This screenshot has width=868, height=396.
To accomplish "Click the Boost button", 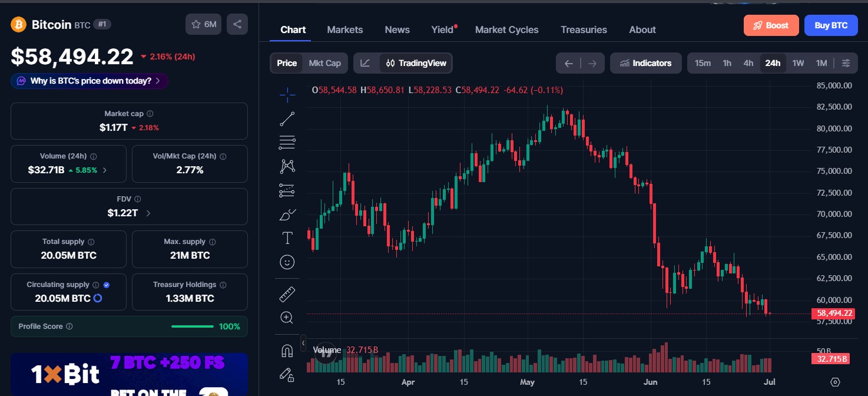I will (x=771, y=25).
